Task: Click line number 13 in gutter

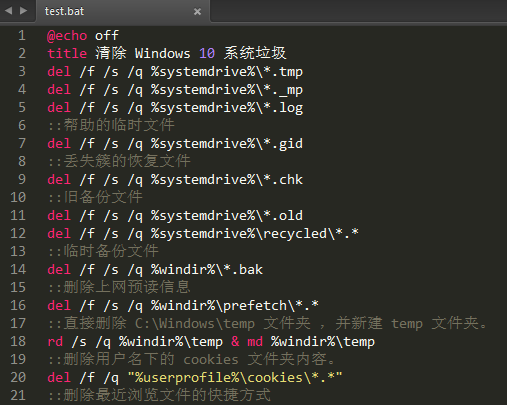Action: [x=18, y=251]
